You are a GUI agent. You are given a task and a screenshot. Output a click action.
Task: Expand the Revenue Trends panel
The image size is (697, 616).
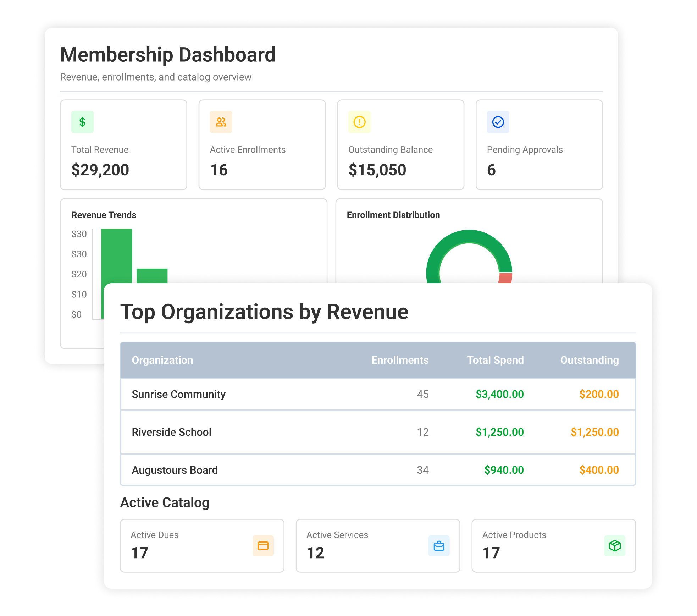(104, 214)
